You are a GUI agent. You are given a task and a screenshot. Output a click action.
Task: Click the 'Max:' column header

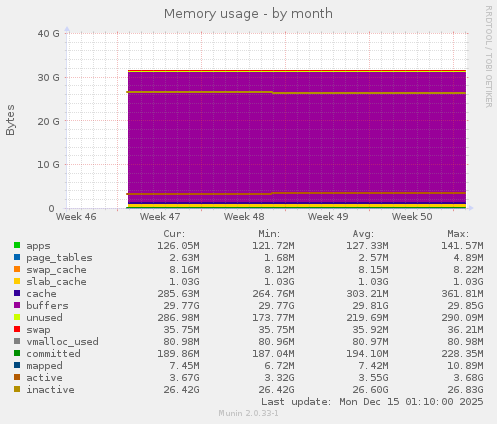(x=458, y=234)
